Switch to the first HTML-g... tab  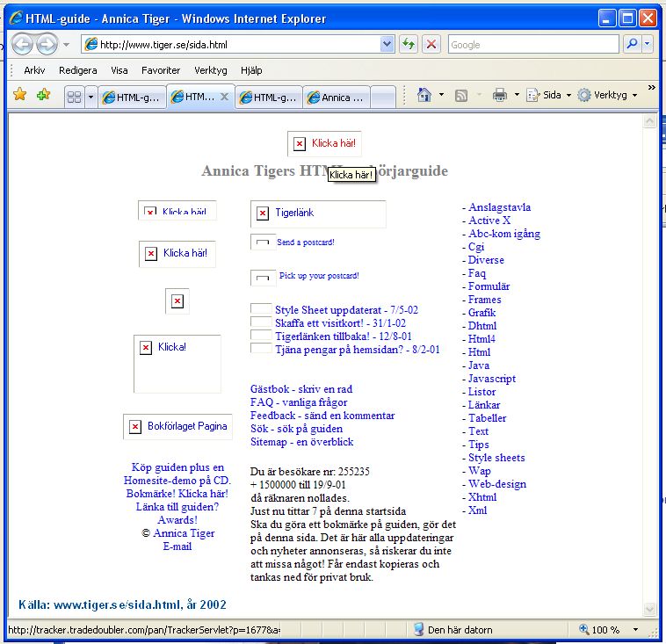(132, 98)
